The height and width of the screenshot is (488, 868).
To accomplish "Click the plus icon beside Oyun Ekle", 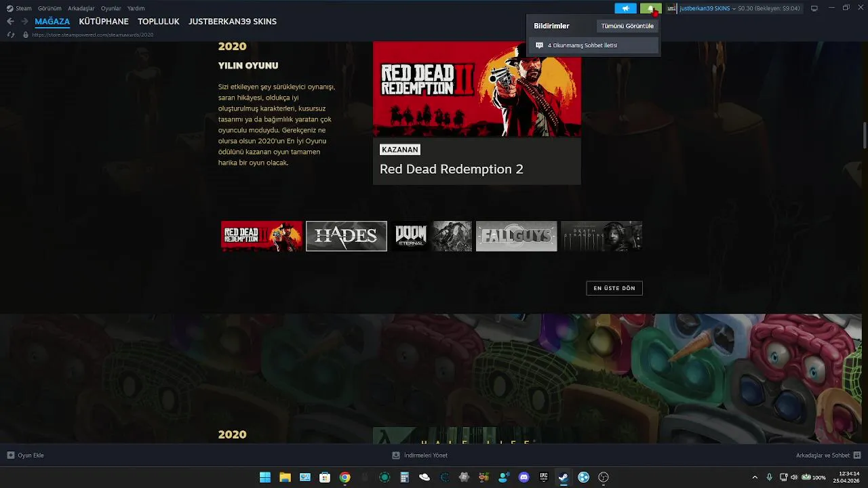I will tap(10, 455).
